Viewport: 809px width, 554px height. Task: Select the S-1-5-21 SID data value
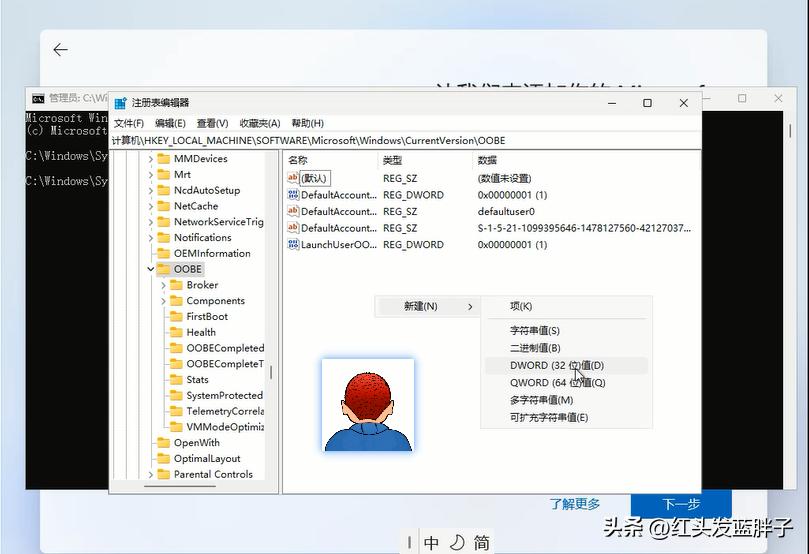[584, 228]
